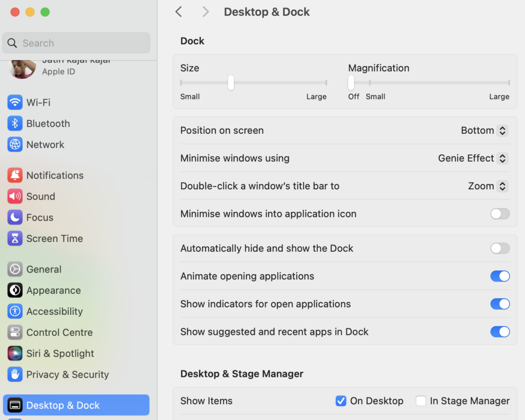Viewport: 525px width, 420px height.
Task: Select the Network globe icon
Action: [x=15, y=145]
